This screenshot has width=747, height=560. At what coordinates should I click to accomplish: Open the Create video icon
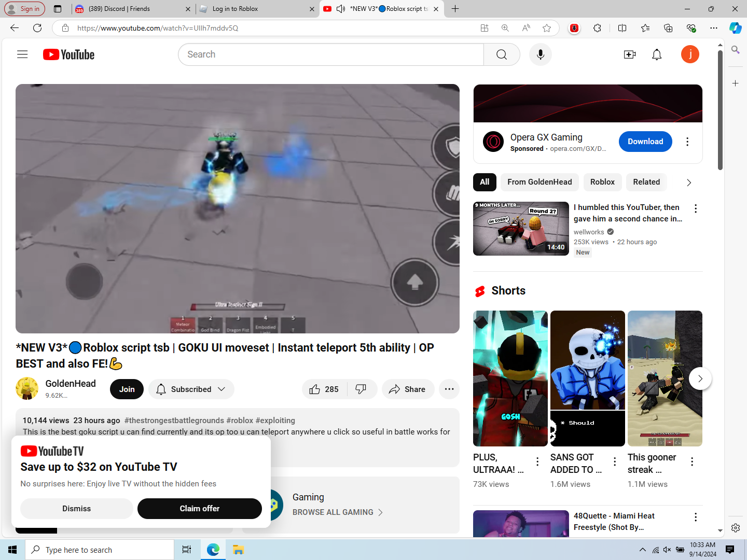coord(630,54)
